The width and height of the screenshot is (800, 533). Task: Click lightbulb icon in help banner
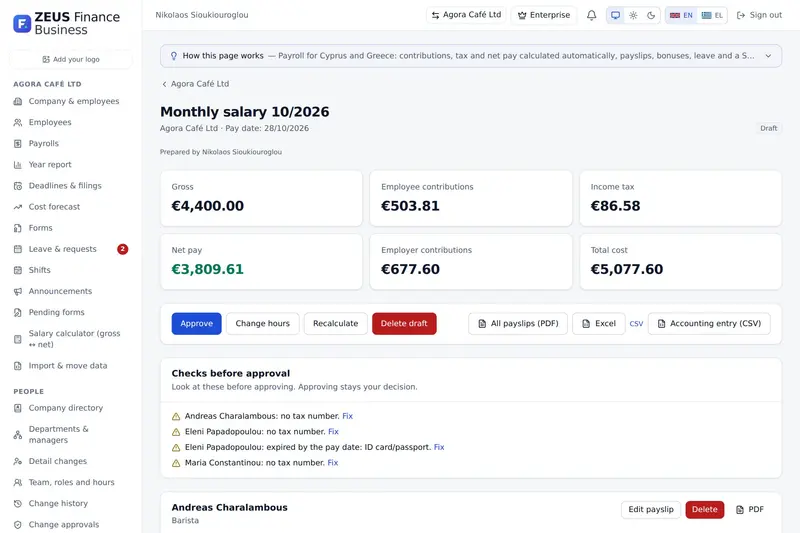coord(173,56)
